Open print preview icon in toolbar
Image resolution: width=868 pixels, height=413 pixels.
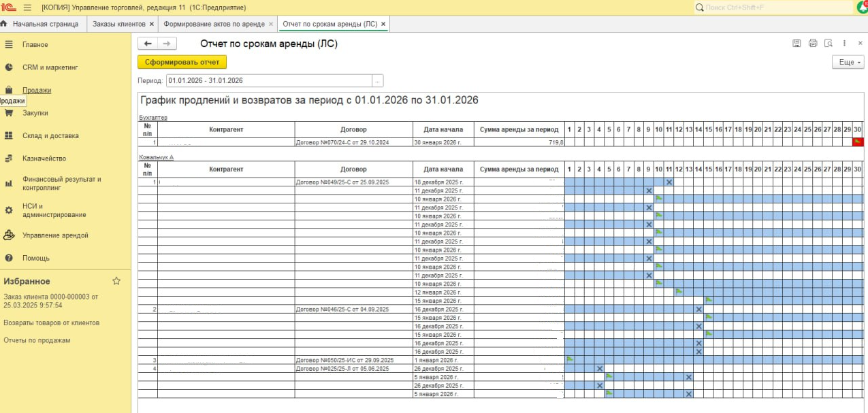(828, 44)
